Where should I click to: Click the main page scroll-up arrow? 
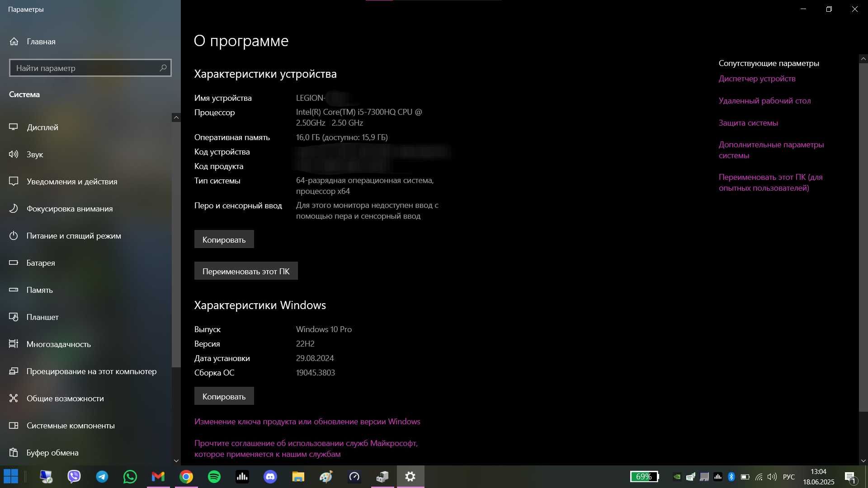(863, 59)
